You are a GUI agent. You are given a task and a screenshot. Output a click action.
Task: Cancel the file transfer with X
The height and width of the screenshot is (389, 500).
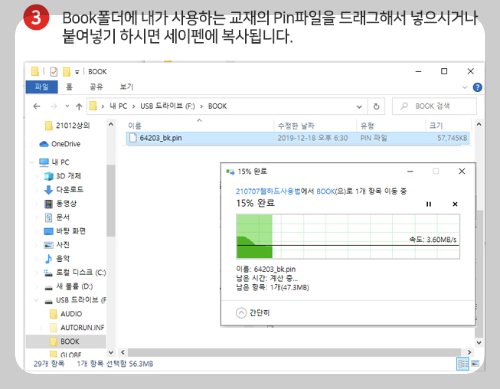point(455,204)
